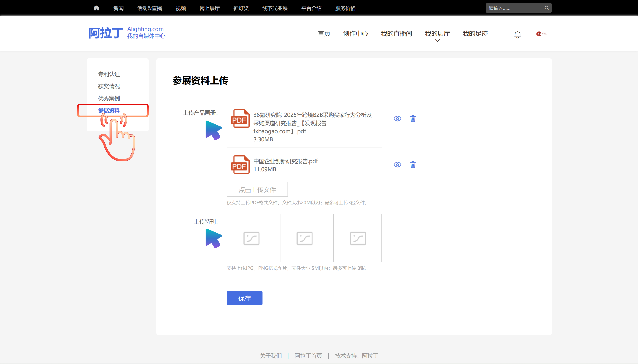Viewport: 638px width, 364px height.
Task: Click the 保存 button
Action: [245, 298]
